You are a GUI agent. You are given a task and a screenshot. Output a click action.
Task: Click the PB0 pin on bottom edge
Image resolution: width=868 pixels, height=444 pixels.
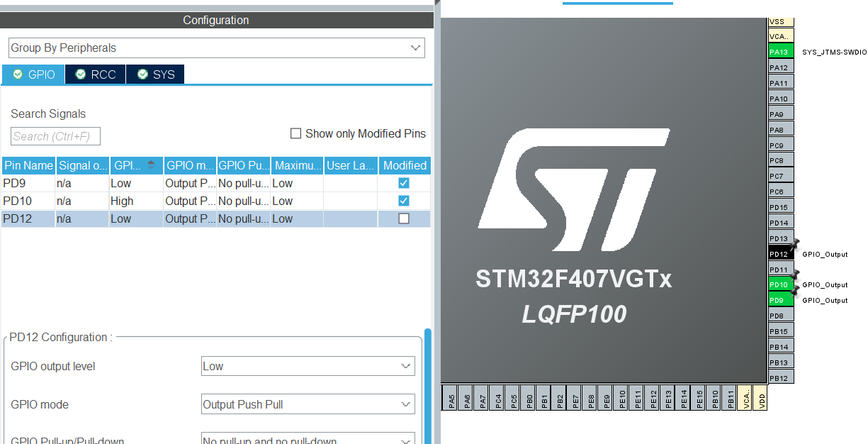coord(529,397)
